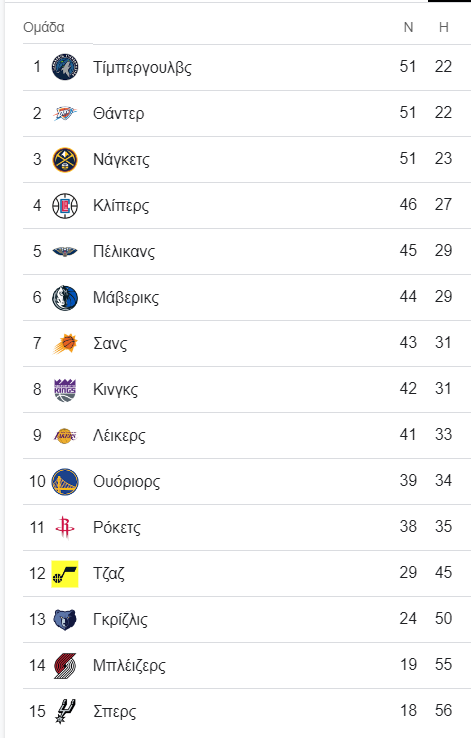Select the N wins column header
Screen dimensions: 471x738
click(x=408, y=27)
